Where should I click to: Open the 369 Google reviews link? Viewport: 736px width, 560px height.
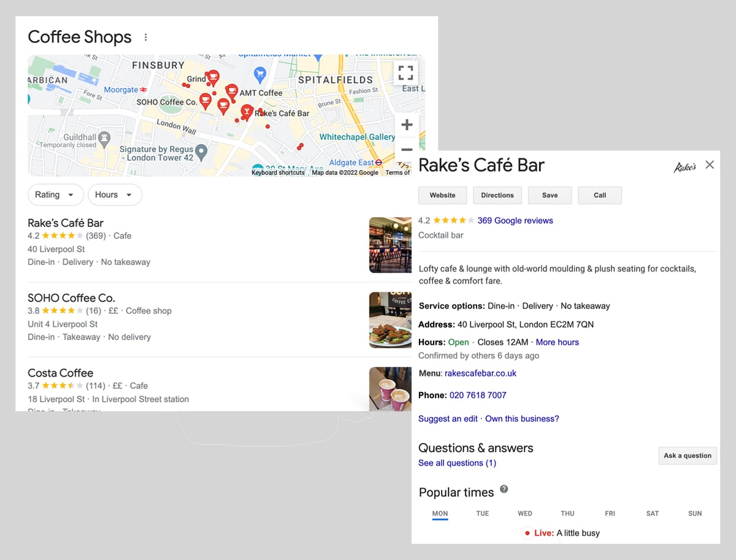coord(515,220)
